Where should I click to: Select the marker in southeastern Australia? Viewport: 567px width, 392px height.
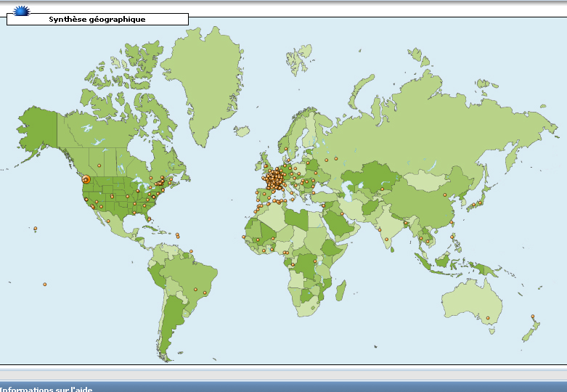pos(488,318)
